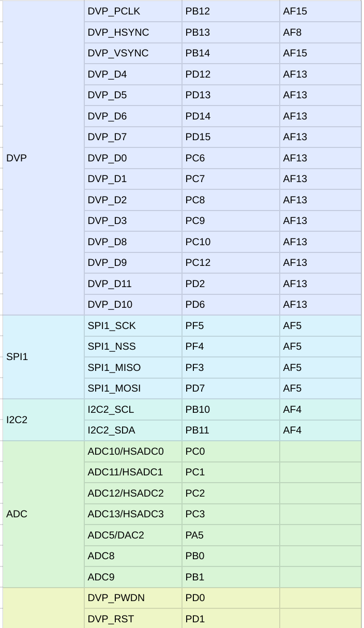
Task: Select the merged SPI1 group cell
Action: tap(43, 357)
